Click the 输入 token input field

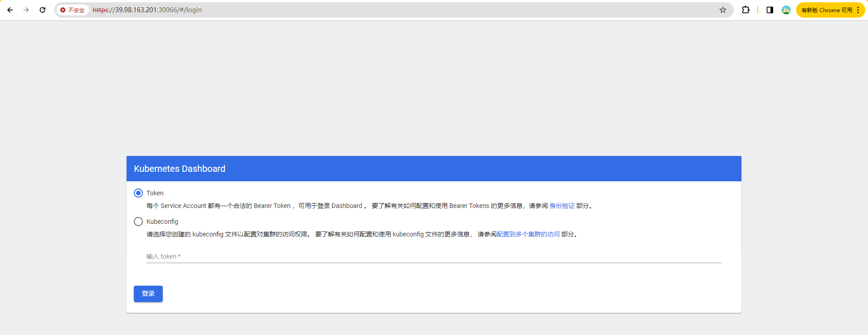coord(434,256)
